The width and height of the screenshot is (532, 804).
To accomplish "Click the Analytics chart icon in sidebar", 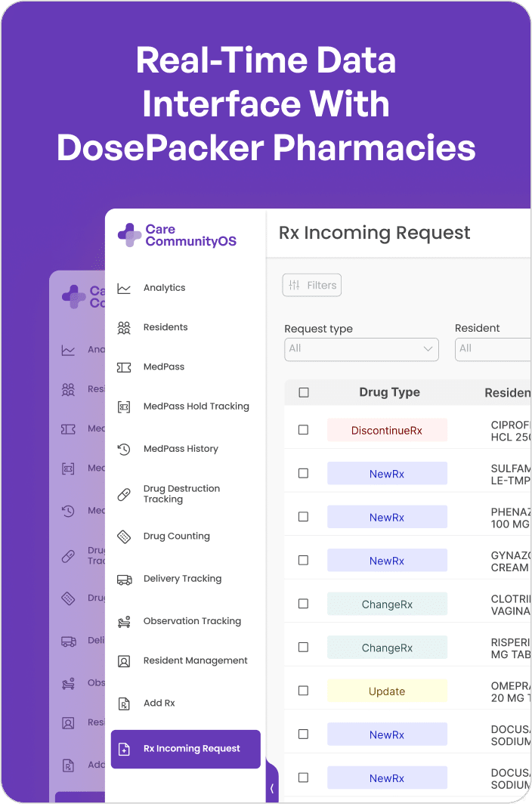I will coord(124,288).
